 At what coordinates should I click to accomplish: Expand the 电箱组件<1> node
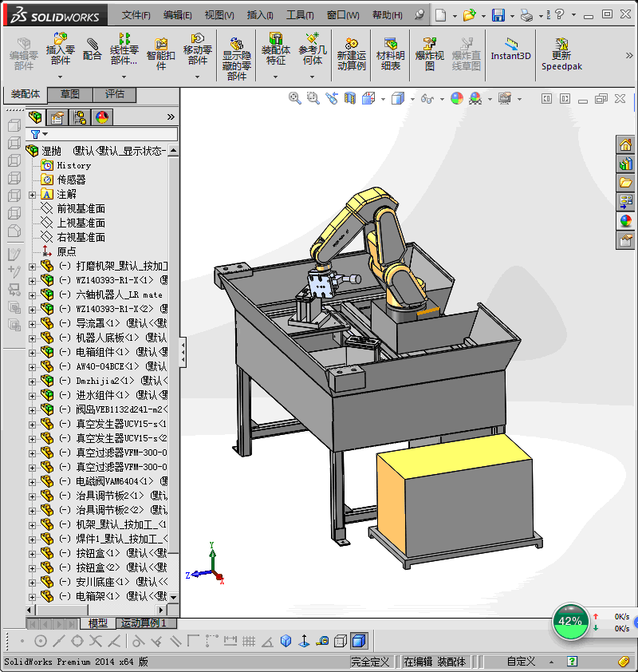click(x=32, y=353)
